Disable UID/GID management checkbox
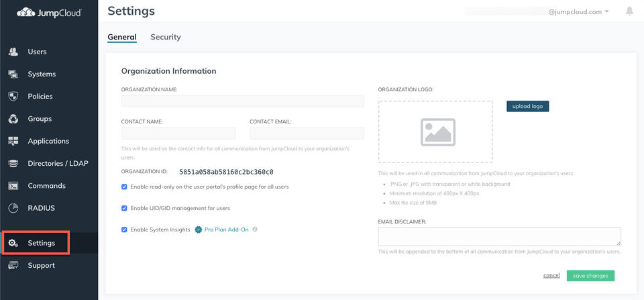This screenshot has width=644, height=300. point(124,208)
